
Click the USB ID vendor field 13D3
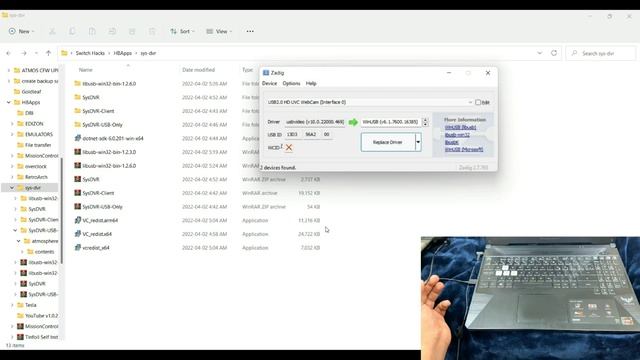tap(292, 134)
